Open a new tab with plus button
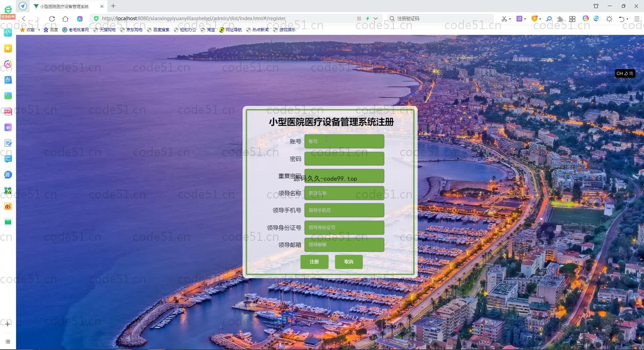This screenshot has width=644, height=350. pos(113,6)
